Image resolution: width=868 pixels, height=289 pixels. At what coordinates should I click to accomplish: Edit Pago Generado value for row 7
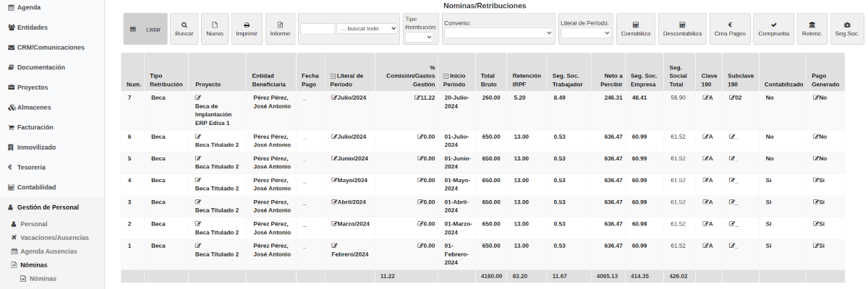click(x=820, y=98)
